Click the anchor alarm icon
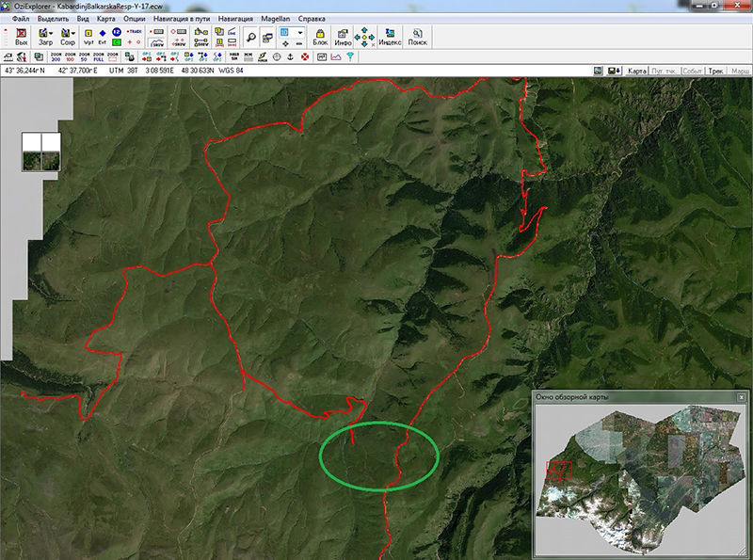This screenshot has height=560, width=753. [x=290, y=56]
